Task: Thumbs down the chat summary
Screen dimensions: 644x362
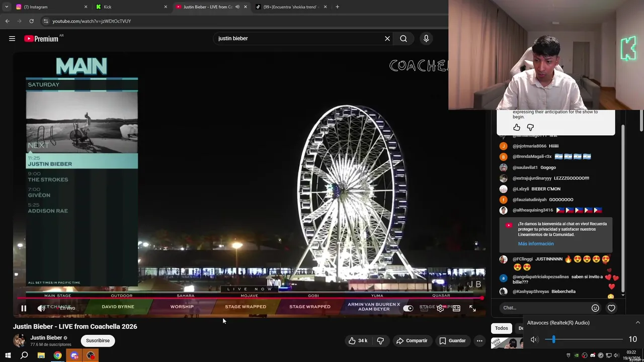Action: pos(530,128)
